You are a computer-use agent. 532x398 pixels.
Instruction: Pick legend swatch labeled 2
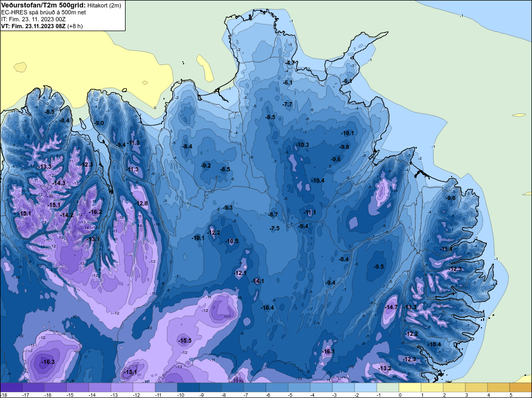click(454, 387)
